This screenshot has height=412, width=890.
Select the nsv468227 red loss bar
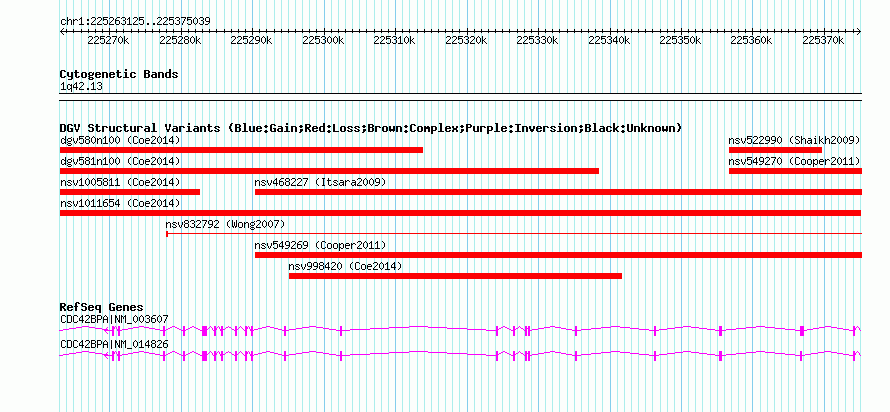coord(559,192)
